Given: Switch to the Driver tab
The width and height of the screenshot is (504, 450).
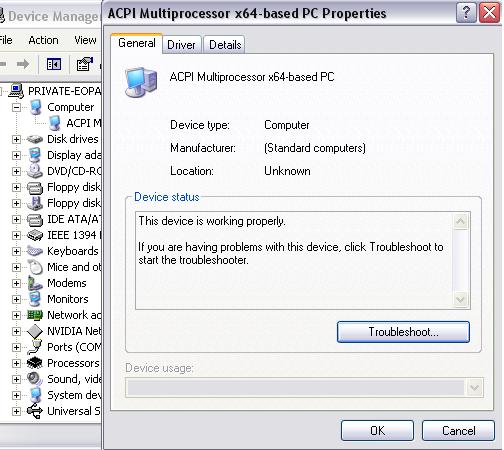Looking at the screenshot, I should click(x=181, y=45).
